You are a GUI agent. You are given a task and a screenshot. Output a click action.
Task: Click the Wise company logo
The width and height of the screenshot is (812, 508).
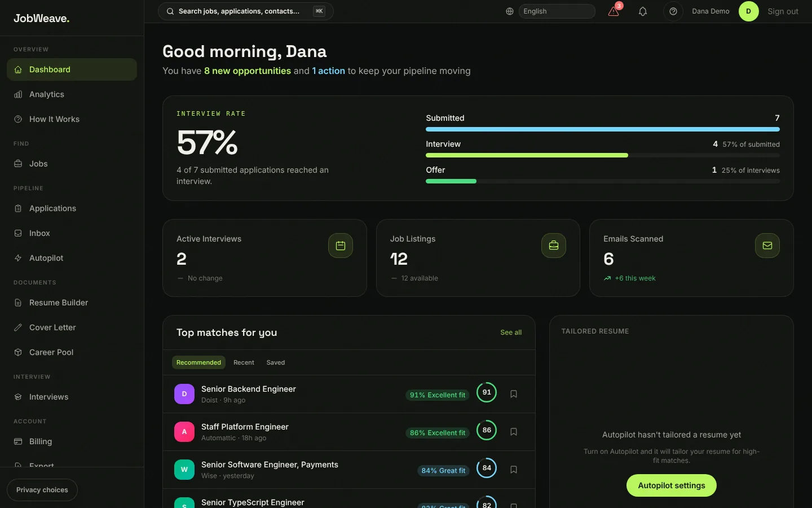[184, 470]
